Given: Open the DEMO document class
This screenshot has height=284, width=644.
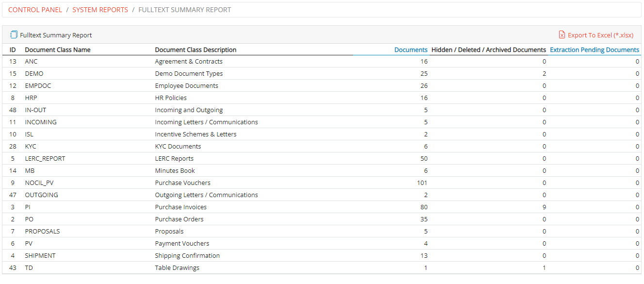Looking at the screenshot, I should pos(34,73).
